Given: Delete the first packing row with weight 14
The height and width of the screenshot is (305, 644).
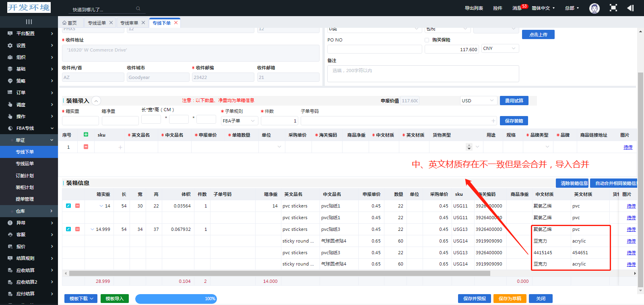Looking at the screenshot, I should coord(77,206).
